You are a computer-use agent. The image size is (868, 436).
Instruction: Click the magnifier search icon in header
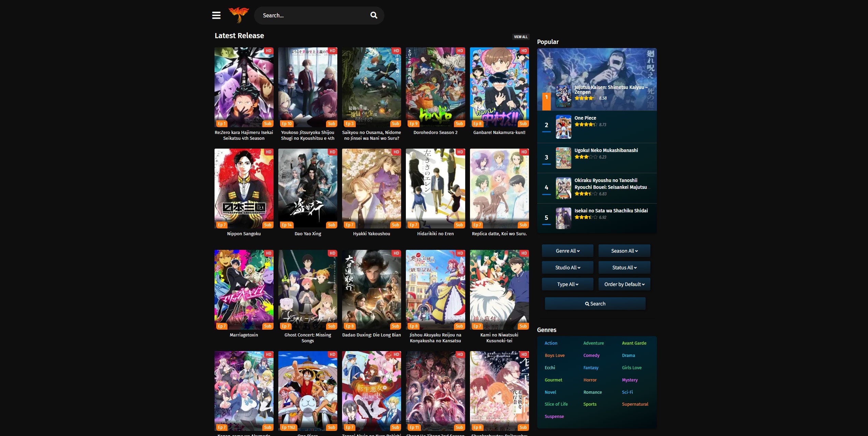point(374,15)
